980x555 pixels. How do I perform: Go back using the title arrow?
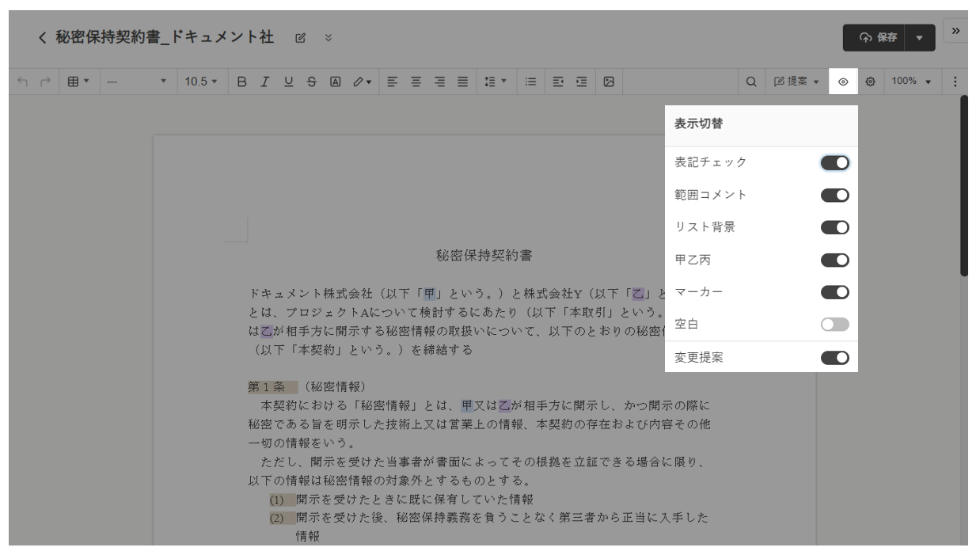[43, 38]
